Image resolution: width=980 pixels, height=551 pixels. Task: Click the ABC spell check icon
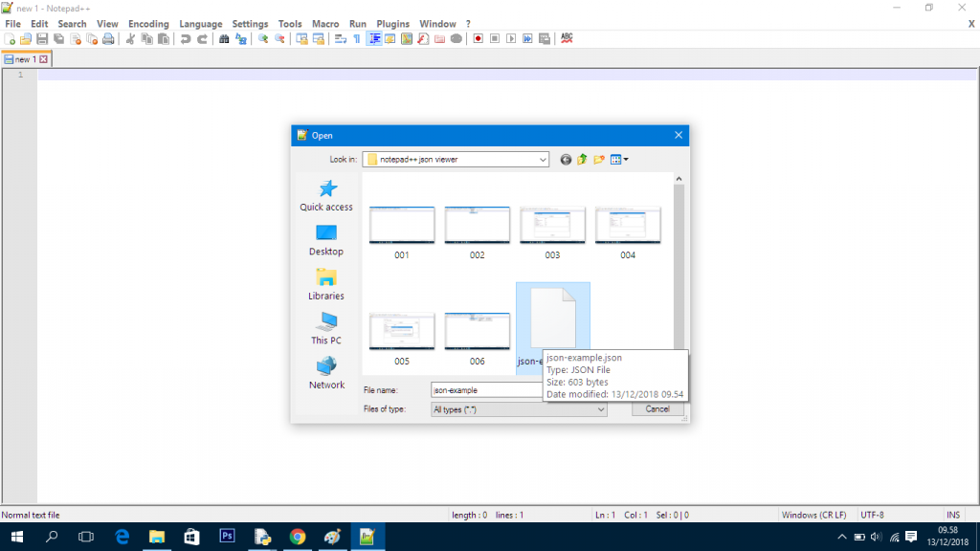567,39
